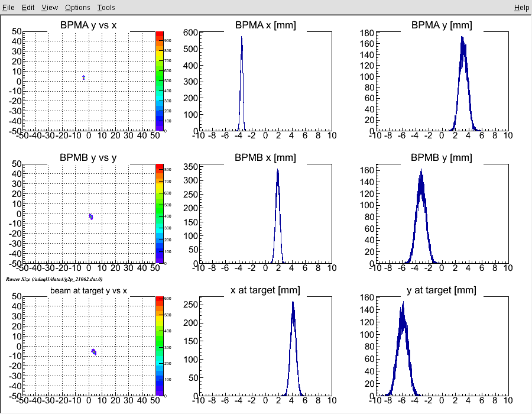Click the BPMB x histogram peak

click(278, 171)
